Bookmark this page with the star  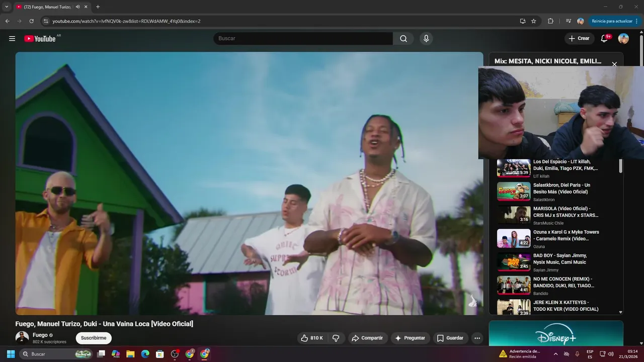pos(534,21)
